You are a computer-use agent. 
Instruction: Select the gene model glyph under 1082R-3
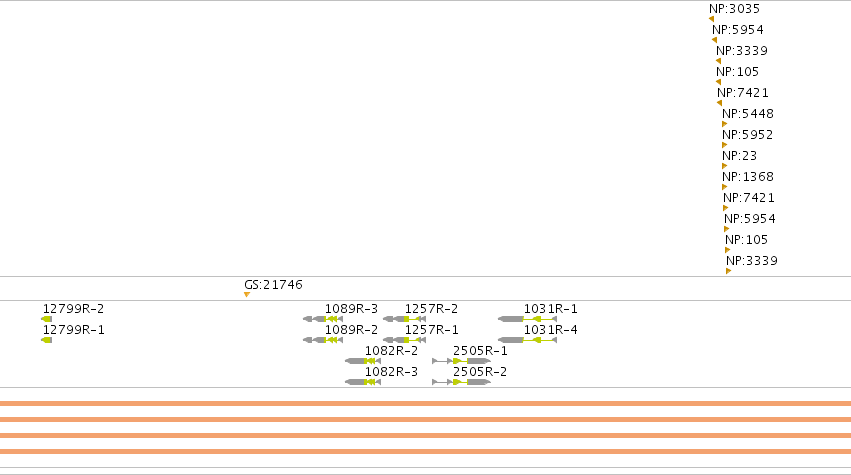tap(363, 382)
